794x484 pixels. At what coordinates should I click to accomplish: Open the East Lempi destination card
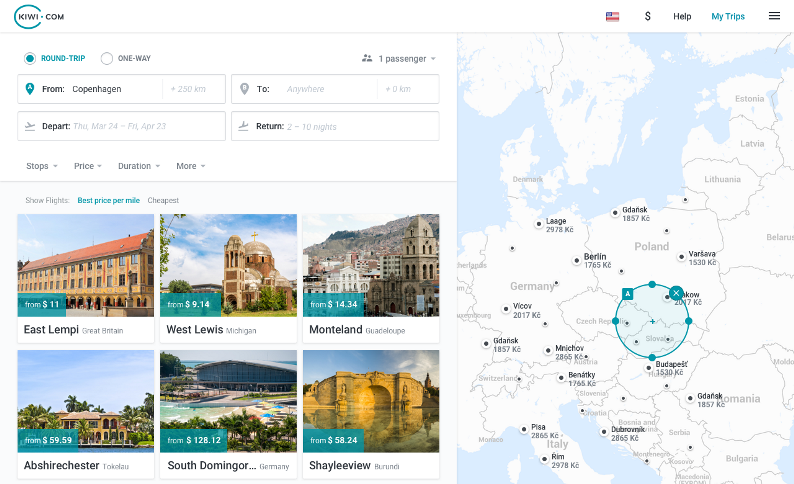pyautogui.click(x=86, y=278)
